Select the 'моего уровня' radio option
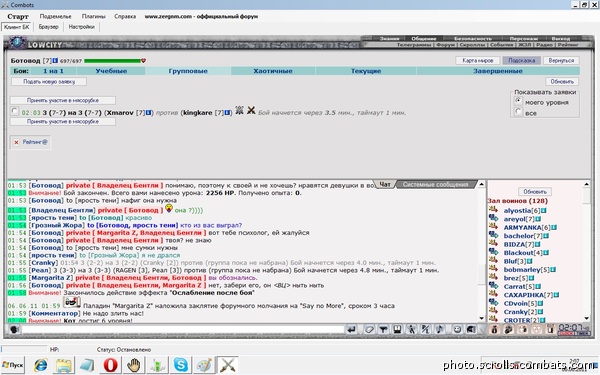Viewport: 600px width, 375px height. [x=518, y=101]
